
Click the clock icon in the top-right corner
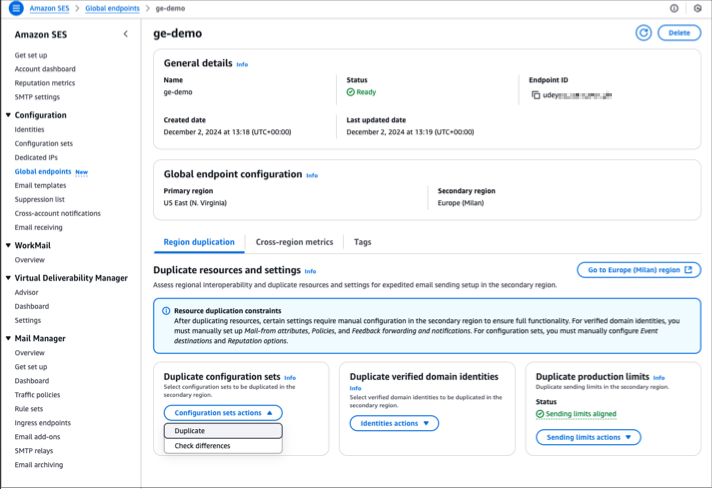[697, 8]
